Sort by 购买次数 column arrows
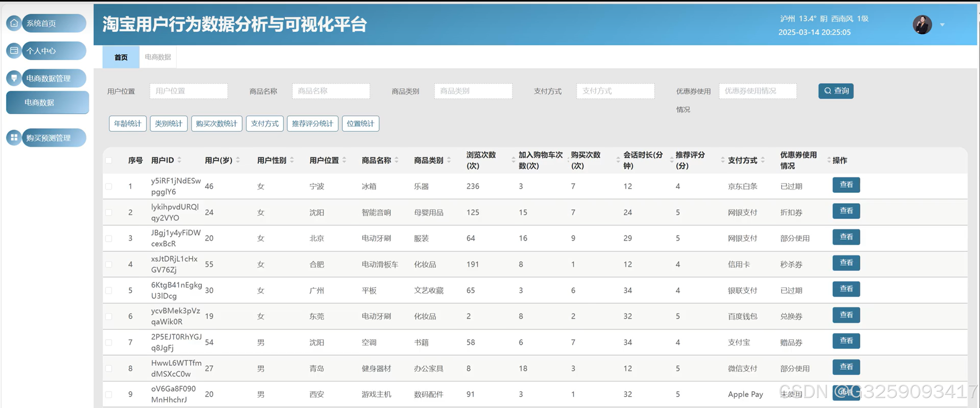 point(618,160)
